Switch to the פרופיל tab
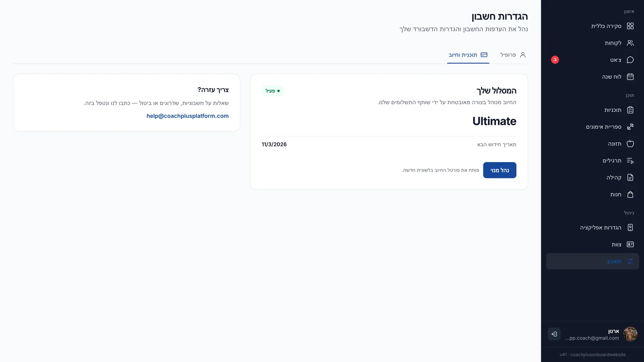Viewport: 644px width, 362px height. point(513,55)
